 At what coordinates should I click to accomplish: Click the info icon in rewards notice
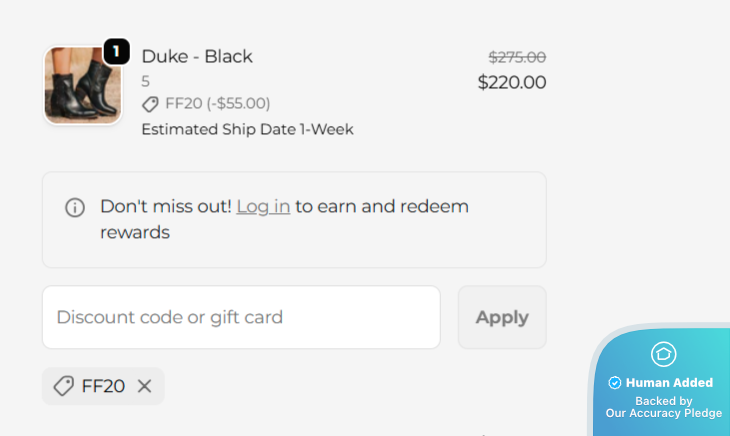[75, 207]
